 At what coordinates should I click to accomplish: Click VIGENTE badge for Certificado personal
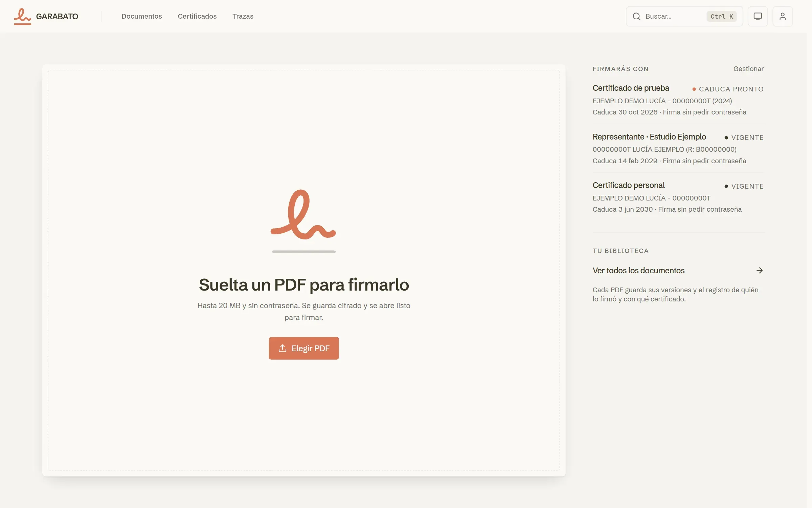click(x=744, y=186)
